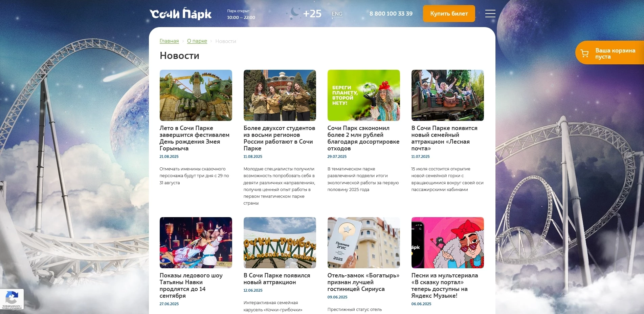Click the Купить билет button
This screenshot has height=314, width=644.
449,14
